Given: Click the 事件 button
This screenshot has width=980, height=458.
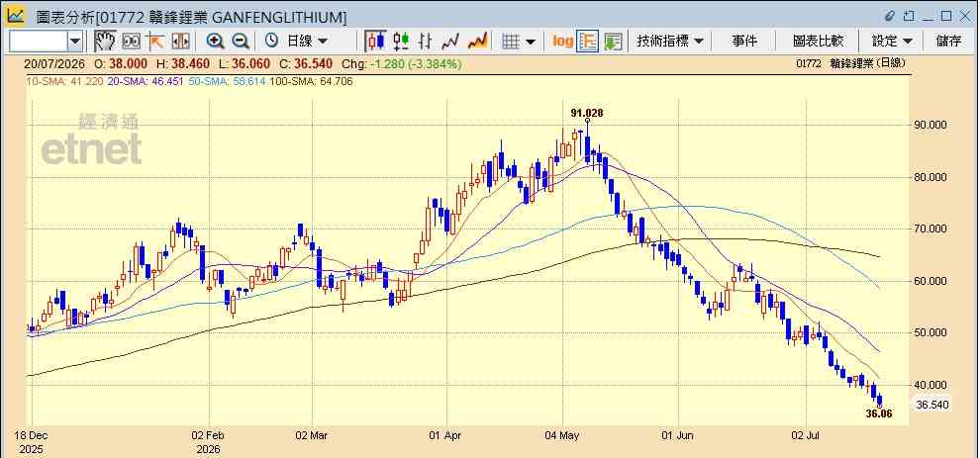Looking at the screenshot, I should 744,42.
